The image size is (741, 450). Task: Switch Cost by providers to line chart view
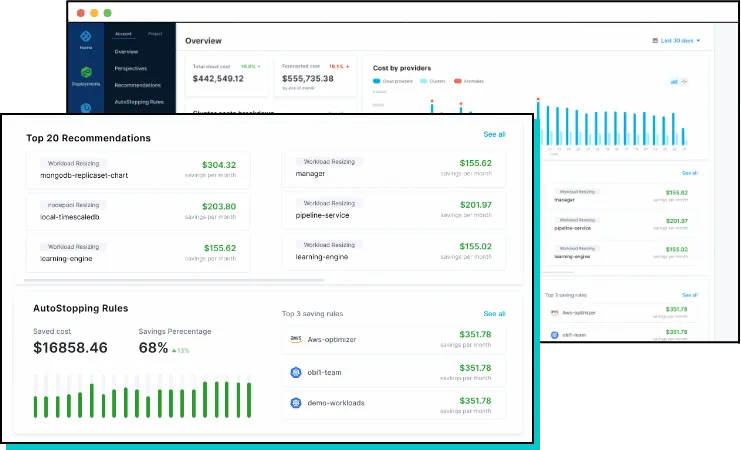684,82
